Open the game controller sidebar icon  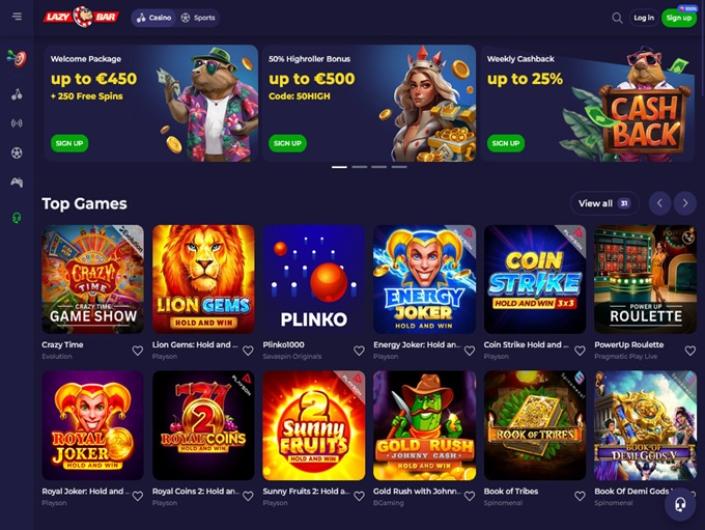pyautogui.click(x=17, y=182)
